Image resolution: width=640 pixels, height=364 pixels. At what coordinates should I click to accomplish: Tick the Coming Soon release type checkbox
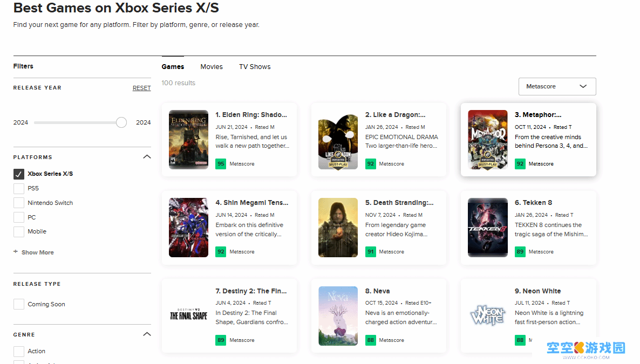[x=19, y=304]
